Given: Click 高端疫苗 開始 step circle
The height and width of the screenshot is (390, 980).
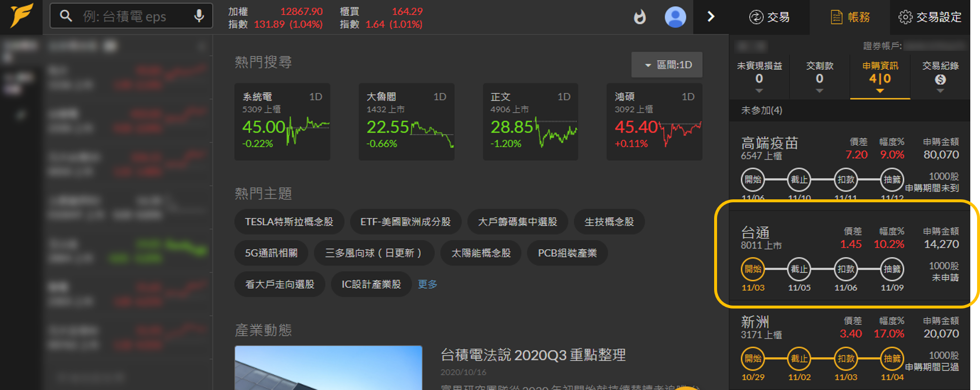Looking at the screenshot, I should 753,179.
